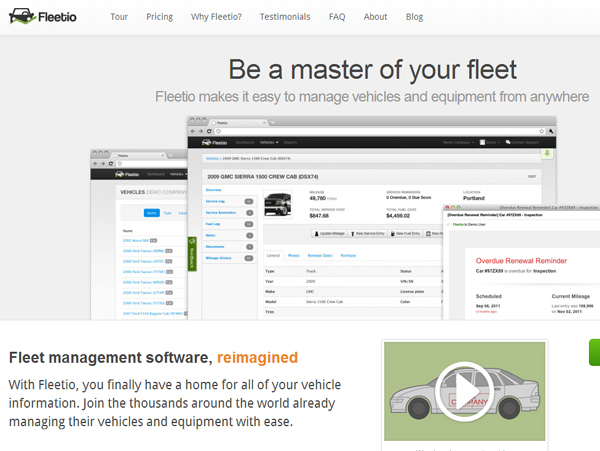Image resolution: width=600 pixels, height=451 pixels.
Task: Click the address bar of the front browser window
Action: pyautogui.click(x=377, y=131)
